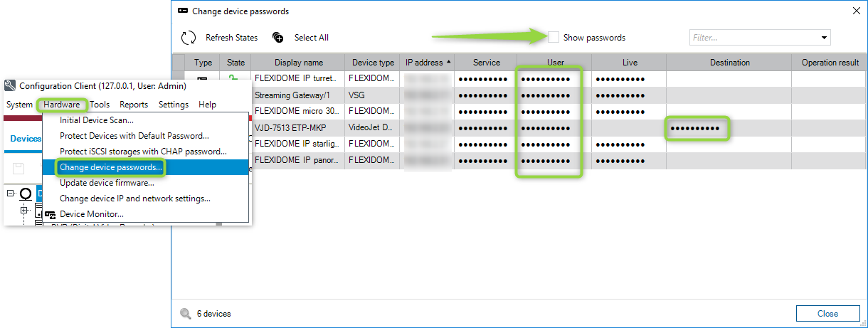
Task: Edit Live password for FLEXIDOME micro 30
Action: (x=630, y=112)
